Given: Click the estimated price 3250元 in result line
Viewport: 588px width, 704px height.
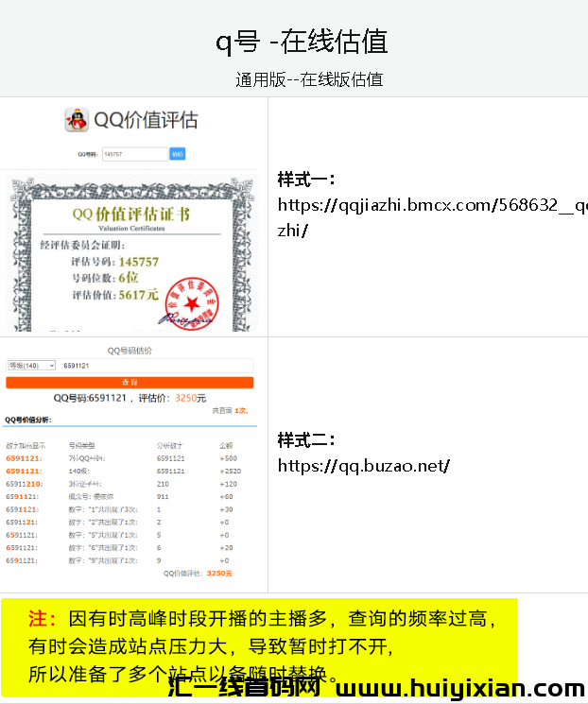Looking at the screenshot, I should [x=190, y=398].
